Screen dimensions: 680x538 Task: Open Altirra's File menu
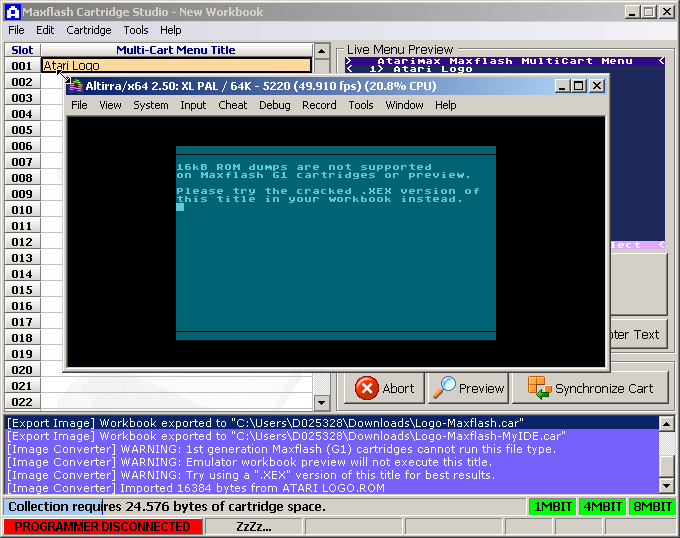click(79, 105)
